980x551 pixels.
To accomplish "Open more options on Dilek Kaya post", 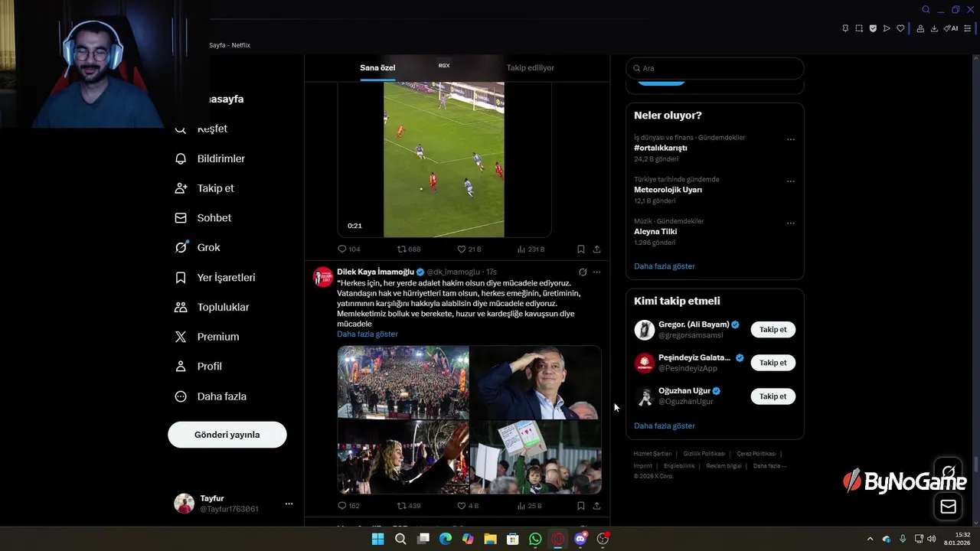I will [x=596, y=272].
